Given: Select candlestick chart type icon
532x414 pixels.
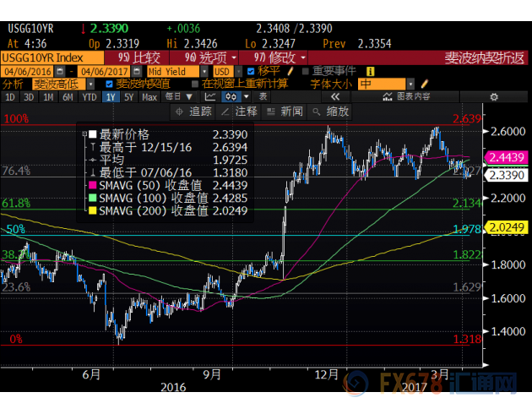Looking at the screenshot, I should (231, 97).
